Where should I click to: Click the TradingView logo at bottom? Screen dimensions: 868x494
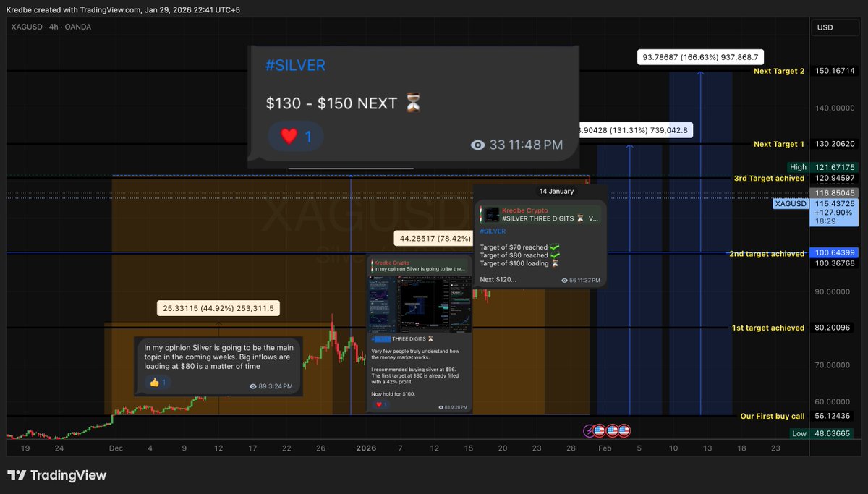click(57, 475)
